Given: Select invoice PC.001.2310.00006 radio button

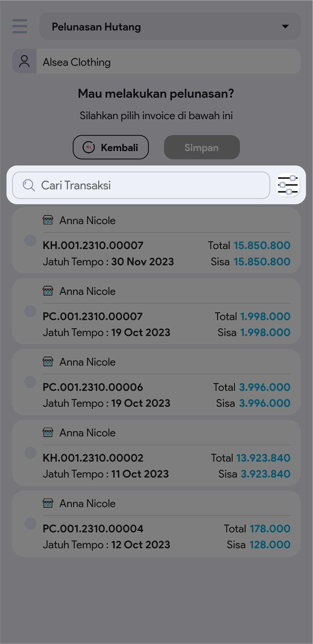Looking at the screenshot, I should pos(30,382).
